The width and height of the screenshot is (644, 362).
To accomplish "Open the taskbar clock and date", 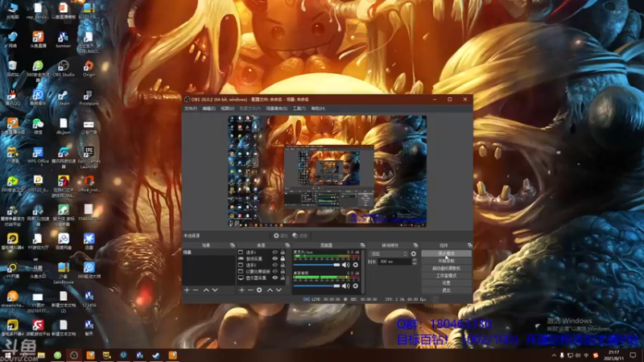I will pyautogui.click(x=613, y=355).
